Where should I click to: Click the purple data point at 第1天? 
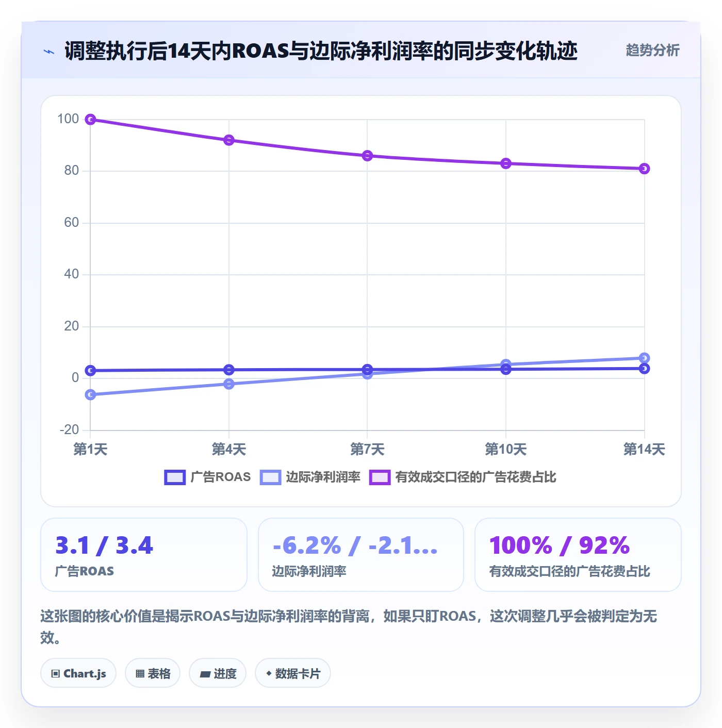tap(90, 120)
